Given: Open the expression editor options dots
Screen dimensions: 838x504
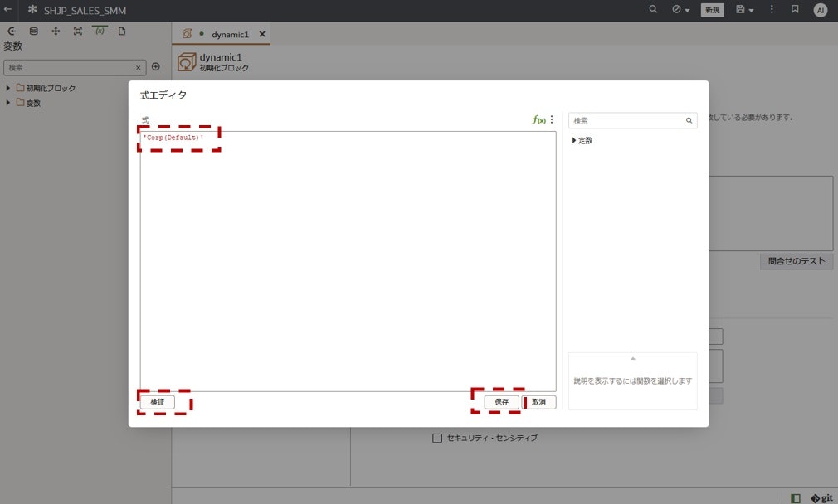Looking at the screenshot, I should coord(552,119).
